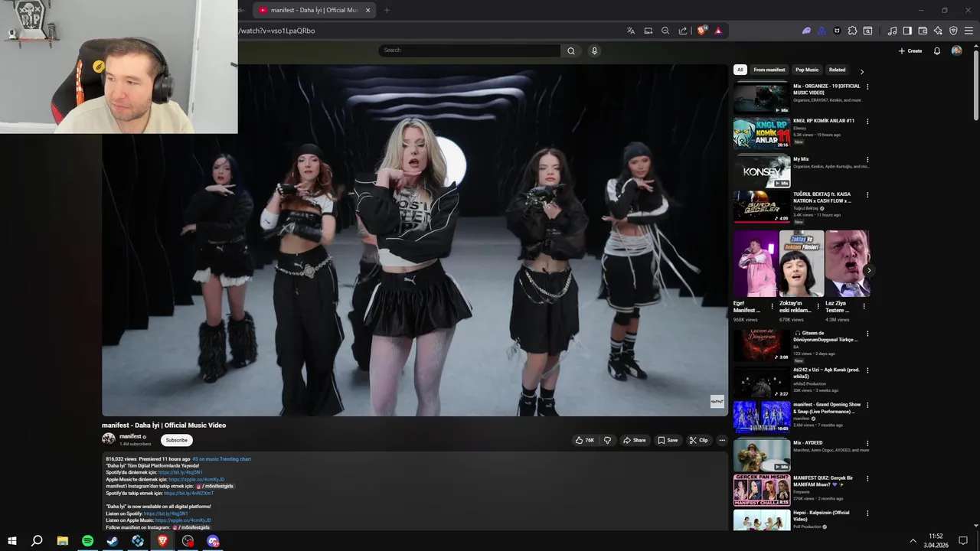Open the Mix - ORGANIZE - 19 thumbnail
The height and width of the screenshot is (551, 980).
762,98
